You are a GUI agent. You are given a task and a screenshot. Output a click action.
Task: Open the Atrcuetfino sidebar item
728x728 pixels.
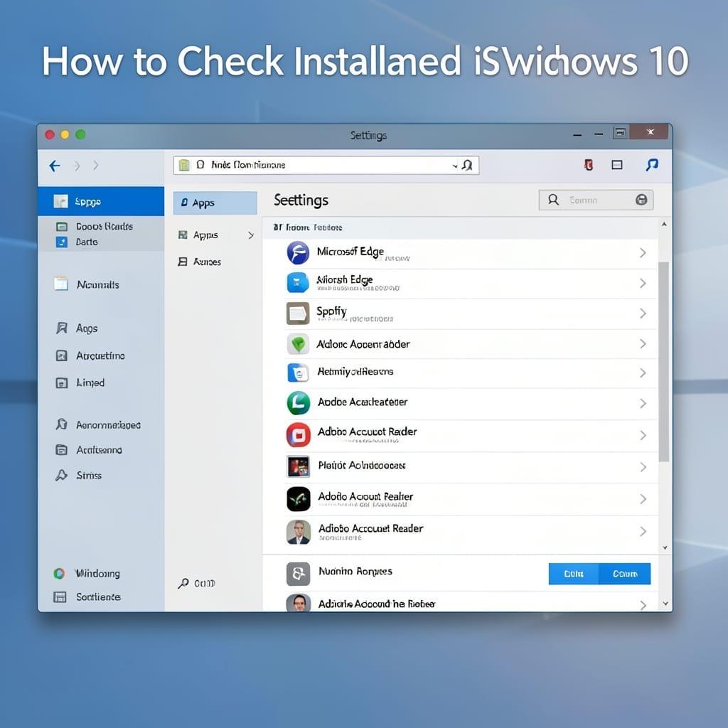(x=90, y=355)
